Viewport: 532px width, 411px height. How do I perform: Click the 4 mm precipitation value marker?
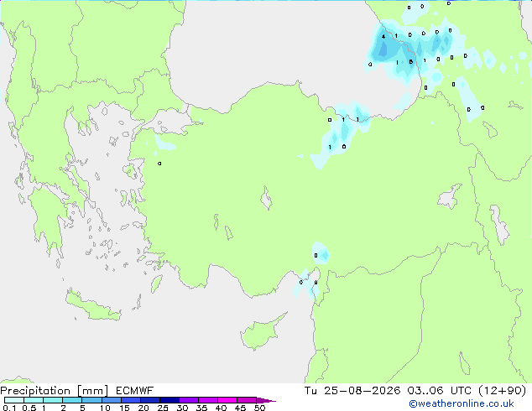click(x=383, y=37)
